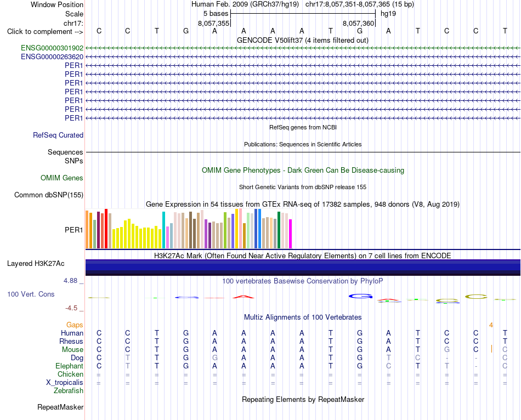Image resolution: width=521 pixels, height=420 pixels.
Task: Click 'Publications: Sequences in Scientific Articles' title
Action: coord(303,144)
